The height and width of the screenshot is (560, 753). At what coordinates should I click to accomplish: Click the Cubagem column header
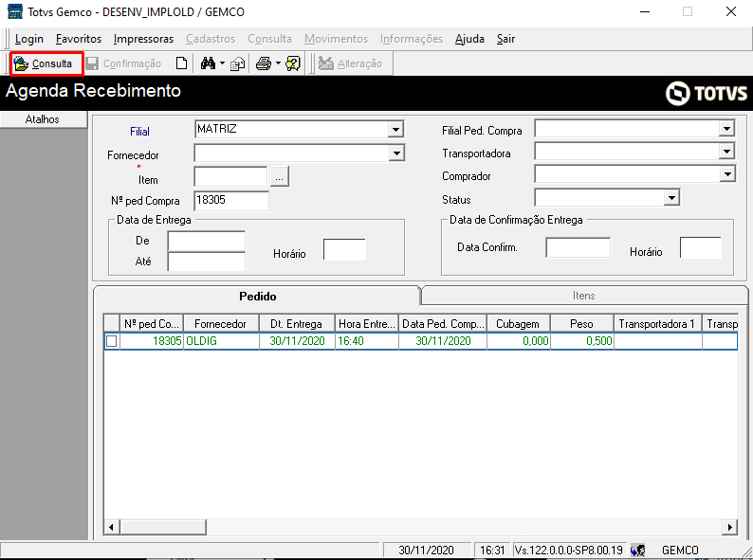coord(518,324)
